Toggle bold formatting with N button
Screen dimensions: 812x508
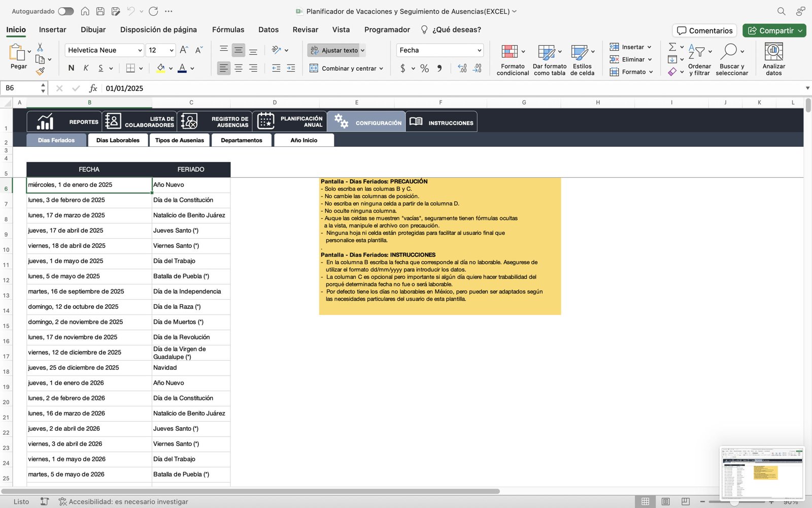71,68
